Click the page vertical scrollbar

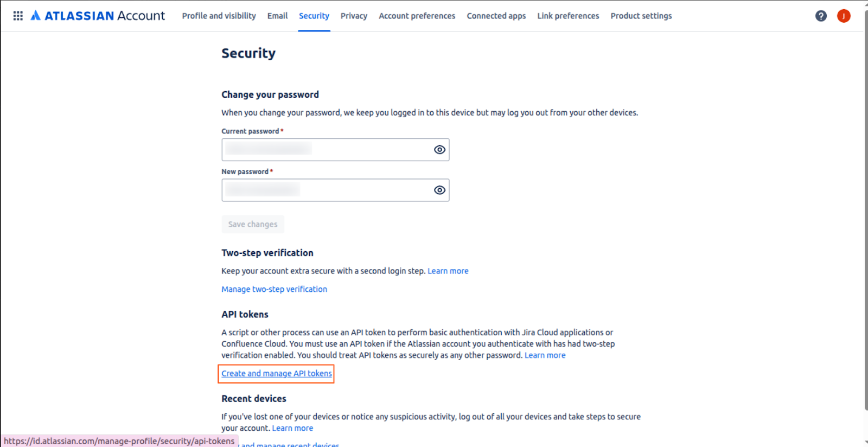coord(865,212)
